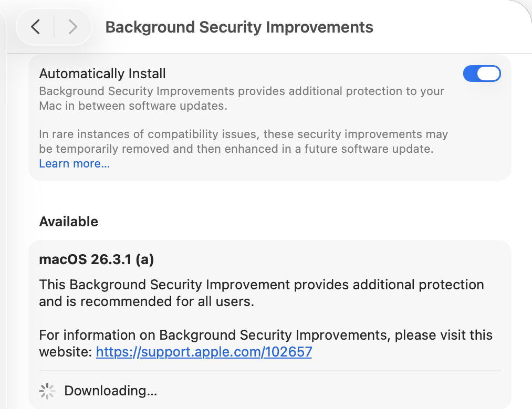
Task: Click the 'In rare instances of compatibility issues' paragraph
Action: coord(243,134)
